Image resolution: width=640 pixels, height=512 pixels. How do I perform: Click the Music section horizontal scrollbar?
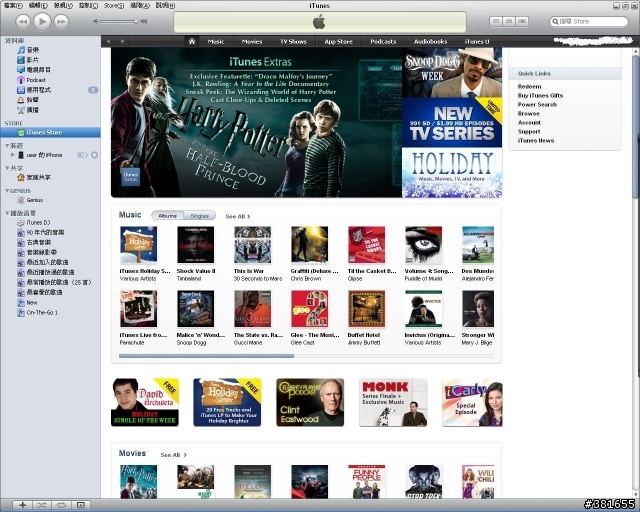click(207, 356)
